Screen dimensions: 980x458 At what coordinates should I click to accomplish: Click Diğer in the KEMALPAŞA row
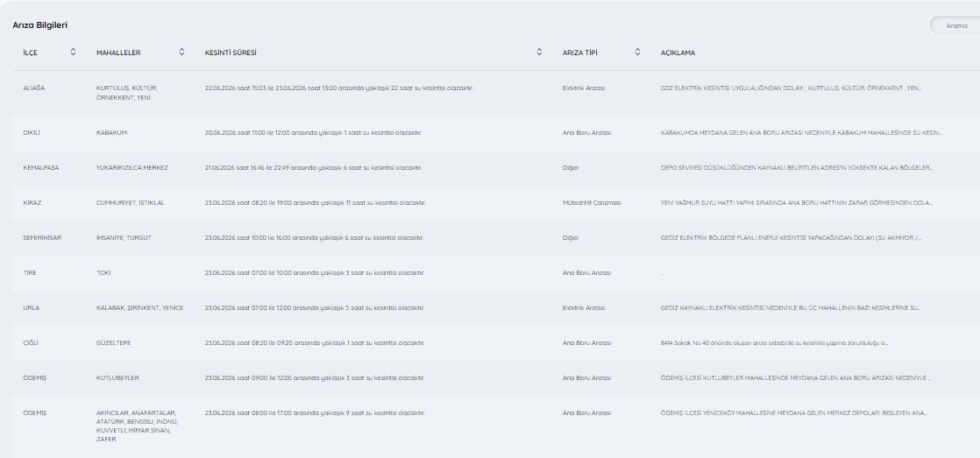(x=571, y=168)
